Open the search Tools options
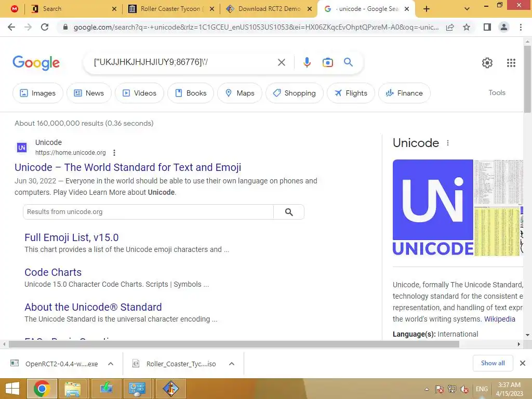Image resolution: width=532 pixels, height=399 pixels. [497, 92]
